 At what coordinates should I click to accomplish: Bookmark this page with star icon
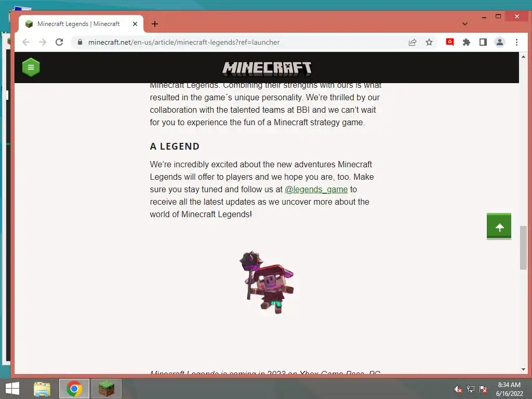(x=429, y=42)
